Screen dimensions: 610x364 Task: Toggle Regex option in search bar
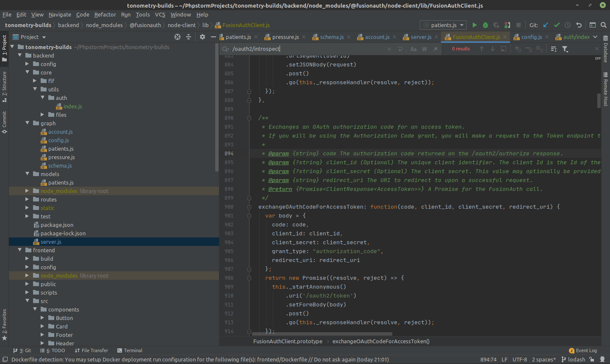(x=435, y=49)
